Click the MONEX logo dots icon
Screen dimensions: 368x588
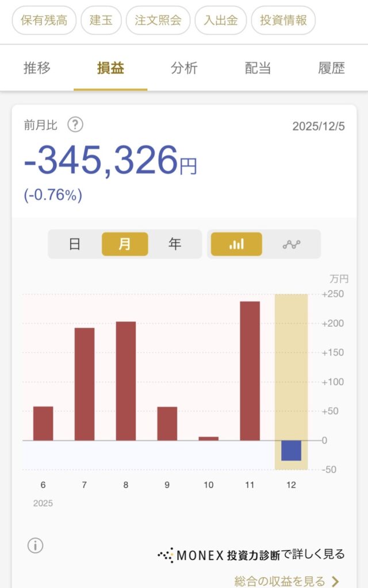[x=166, y=555]
